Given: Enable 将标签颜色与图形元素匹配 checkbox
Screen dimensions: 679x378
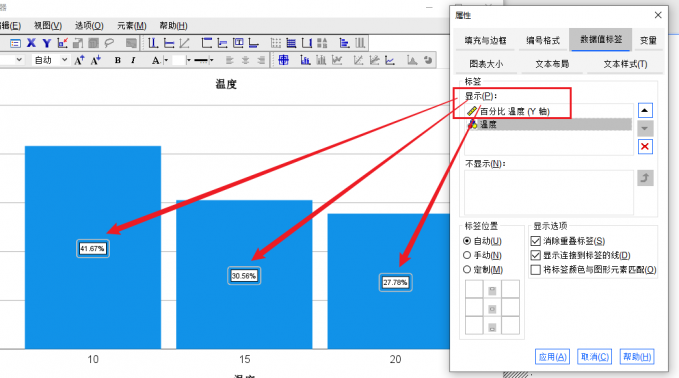Looking at the screenshot, I should click(x=536, y=269).
